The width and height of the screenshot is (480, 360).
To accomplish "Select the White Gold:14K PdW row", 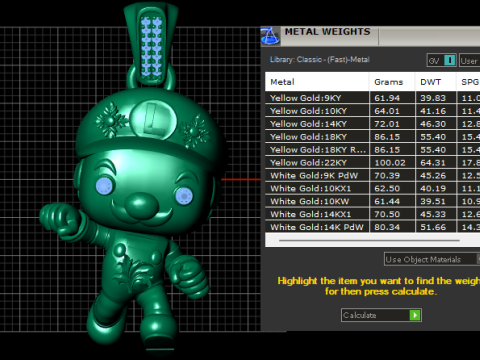I will [x=373, y=227].
